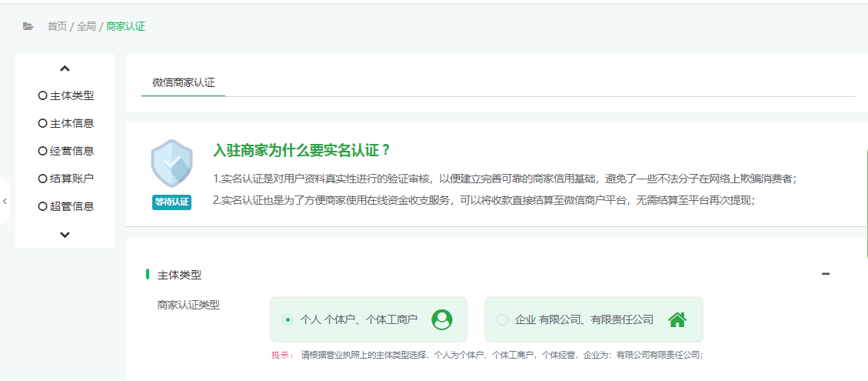Open the 微信商家认证 tab
This screenshot has width=868, height=381.
183,82
